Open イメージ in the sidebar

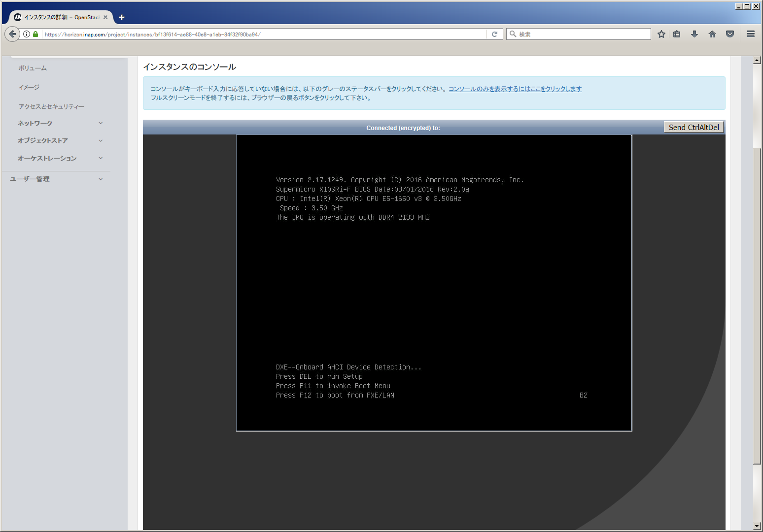coord(29,87)
